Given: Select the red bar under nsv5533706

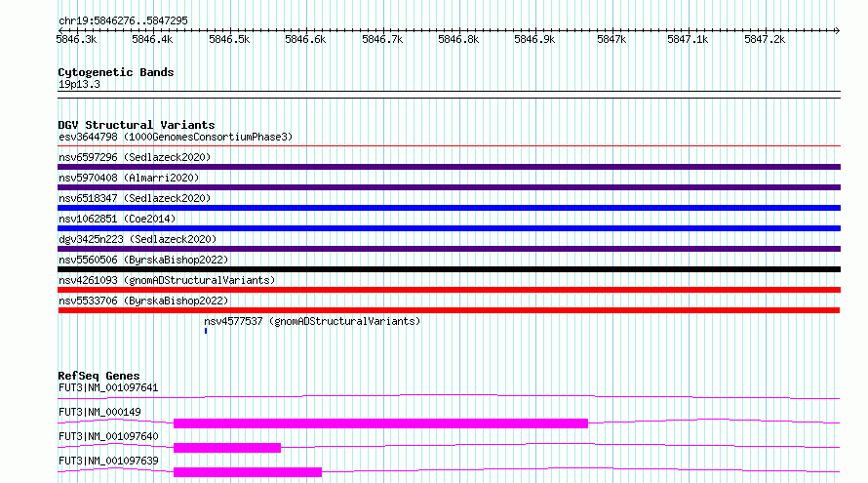Looking at the screenshot, I should (449, 310).
